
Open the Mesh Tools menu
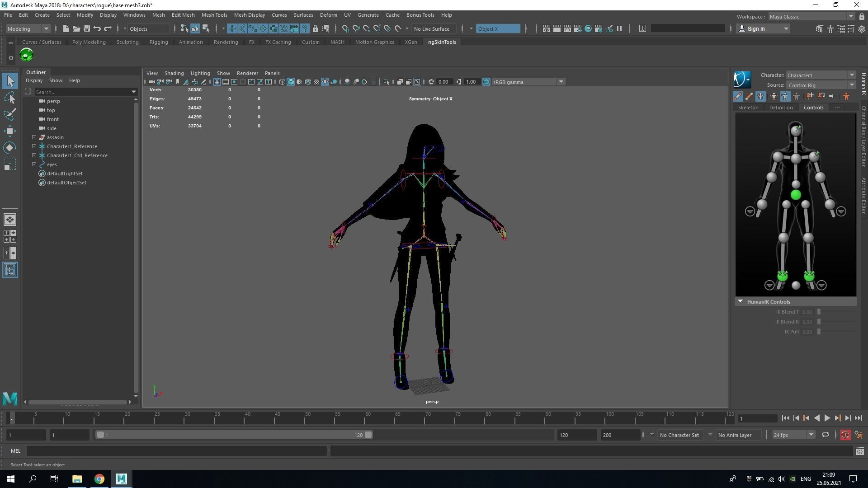tap(214, 15)
